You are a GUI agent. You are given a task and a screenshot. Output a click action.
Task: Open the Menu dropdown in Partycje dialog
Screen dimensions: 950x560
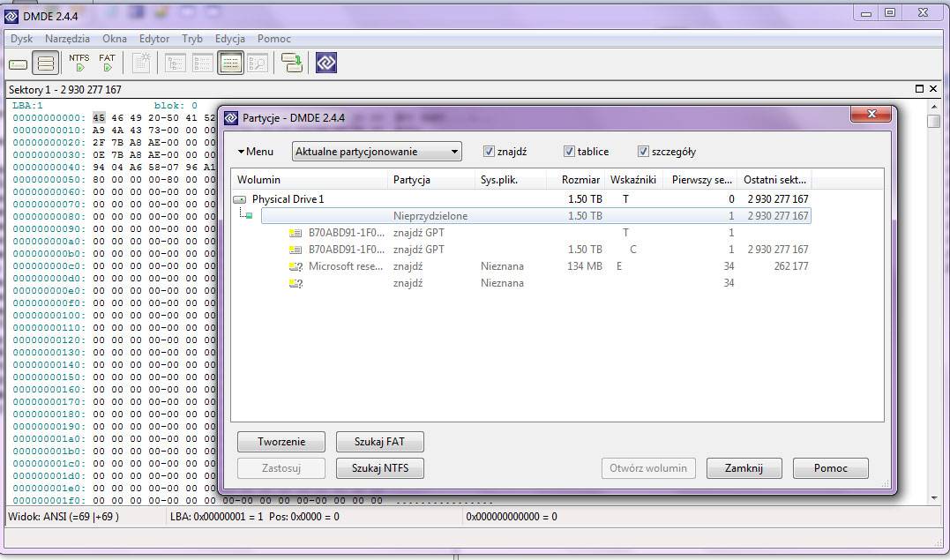255,152
